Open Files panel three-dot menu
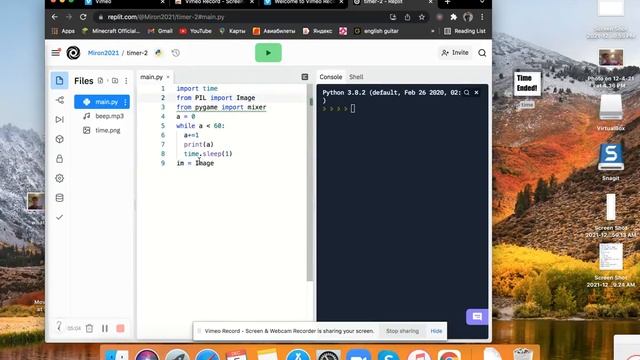The image size is (640, 360). click(x=126, y=81)
